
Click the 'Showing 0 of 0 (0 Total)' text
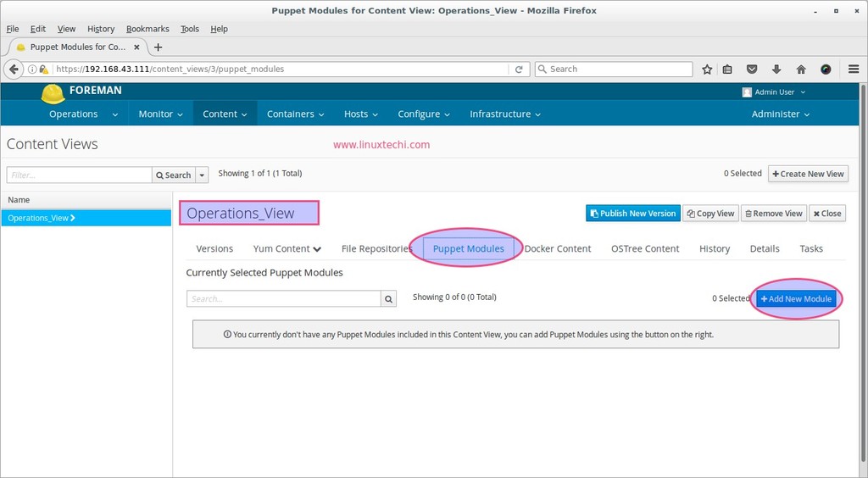[x=454, y=297]
